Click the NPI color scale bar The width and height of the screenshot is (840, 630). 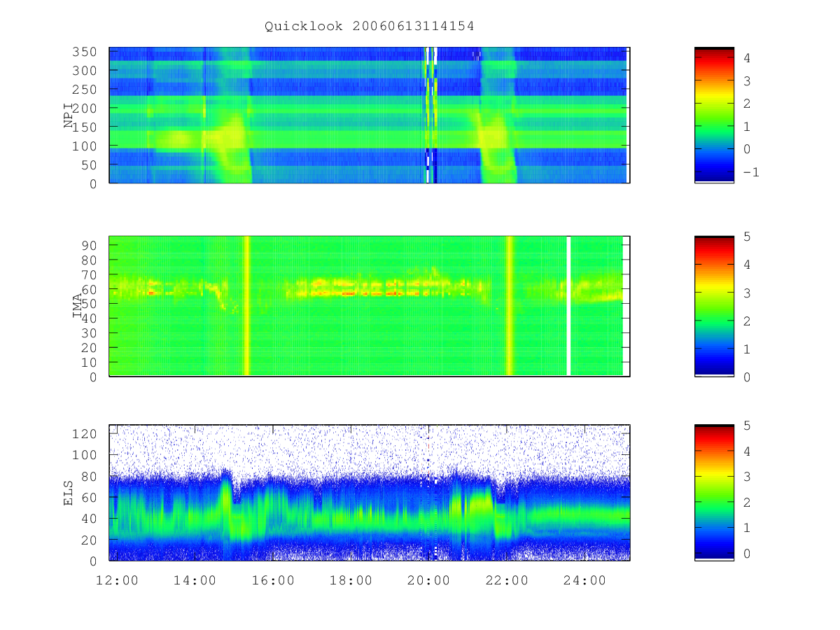pos(714,115)
